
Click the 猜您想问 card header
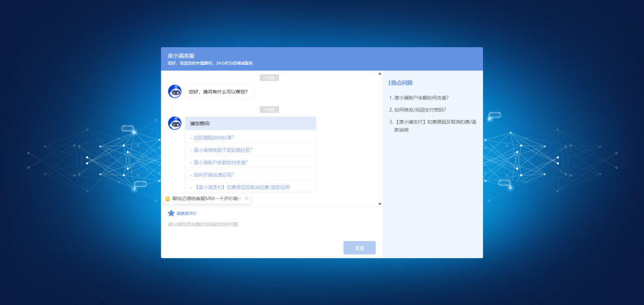tap(251, 123)
